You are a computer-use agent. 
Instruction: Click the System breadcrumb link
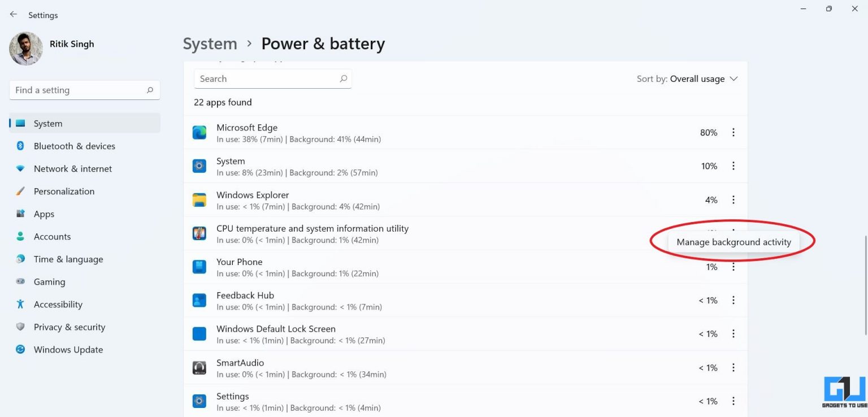click(210, 44)
